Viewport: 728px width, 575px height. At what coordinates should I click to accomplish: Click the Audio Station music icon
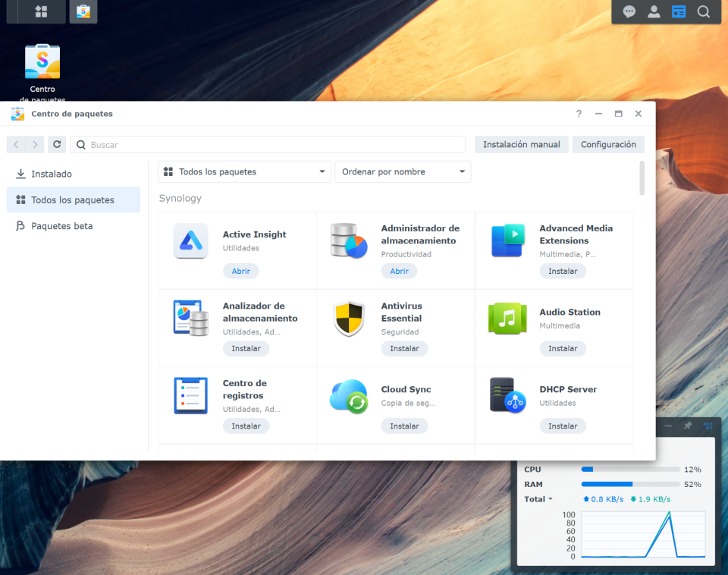point(507,318)
